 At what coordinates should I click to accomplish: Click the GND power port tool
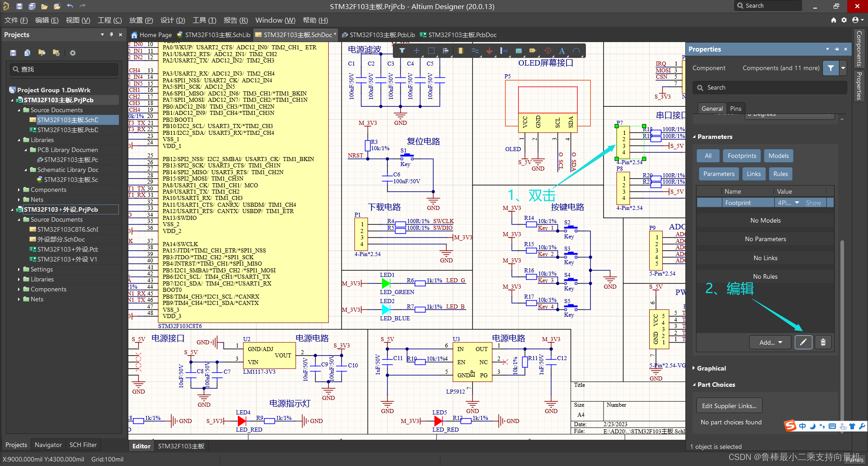click(x=489, y=51)
